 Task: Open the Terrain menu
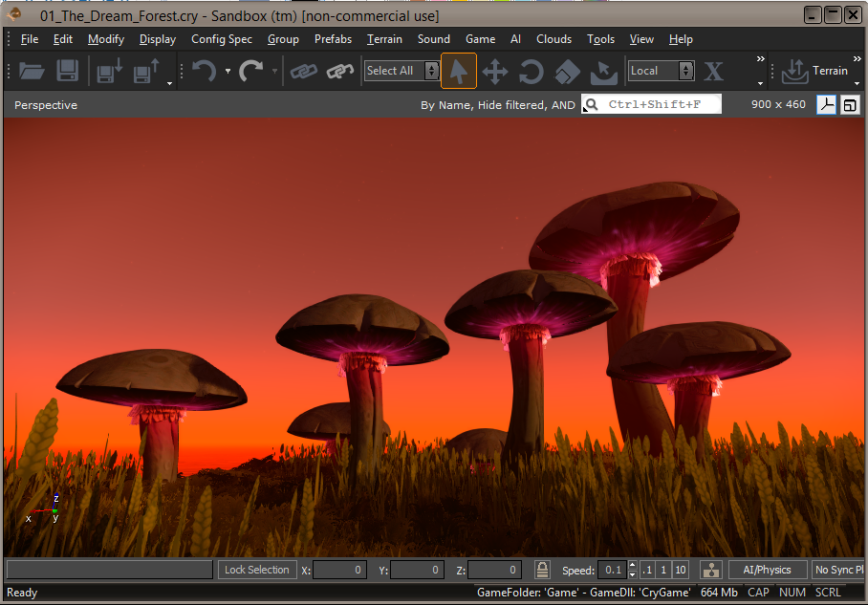(x=384, y=39)
